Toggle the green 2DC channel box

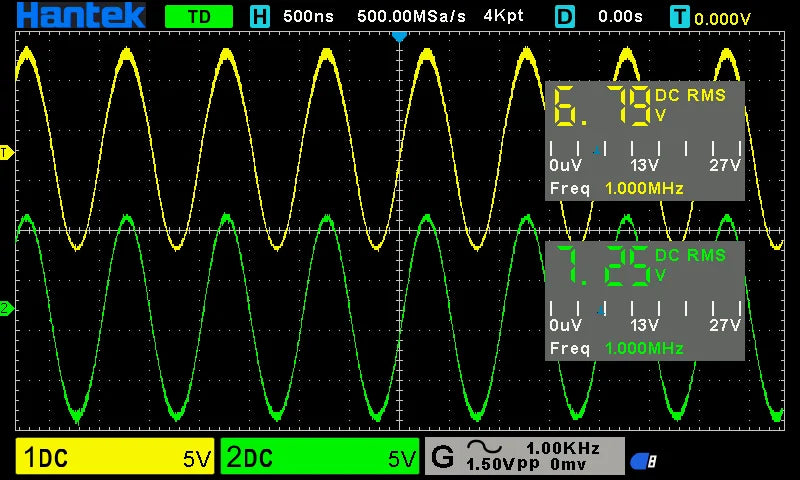(319, 458)
